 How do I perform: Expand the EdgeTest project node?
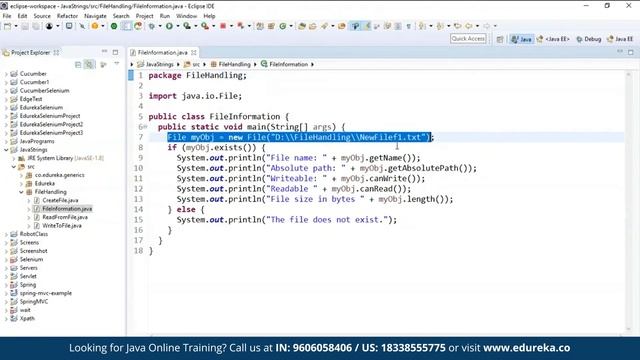[6, 99]
